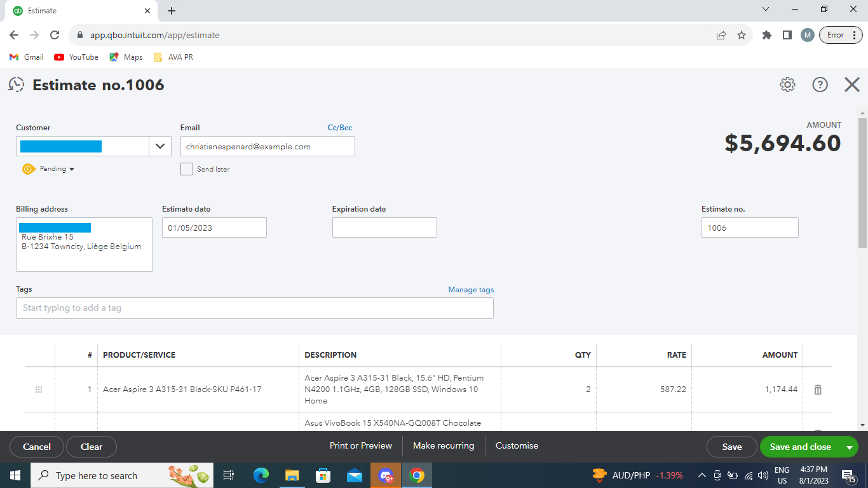Open the browser extensions puzzle icon

(x=767, y=35)
